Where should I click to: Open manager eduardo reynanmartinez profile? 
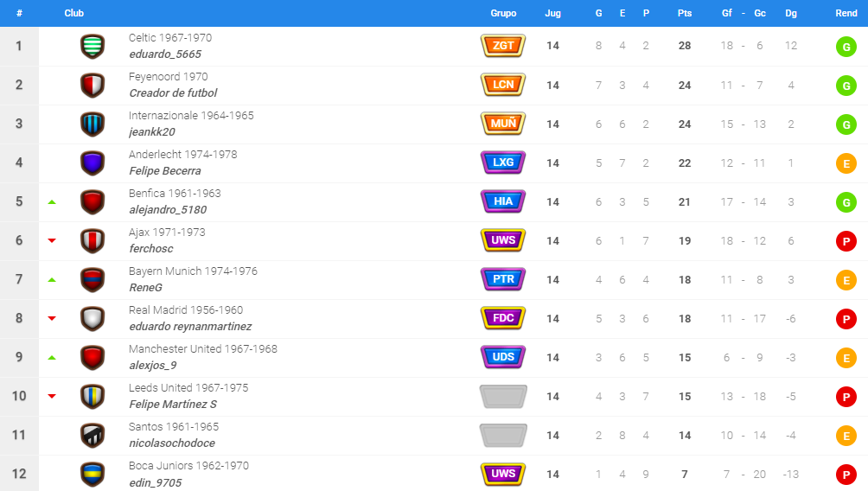pos(190,327)
